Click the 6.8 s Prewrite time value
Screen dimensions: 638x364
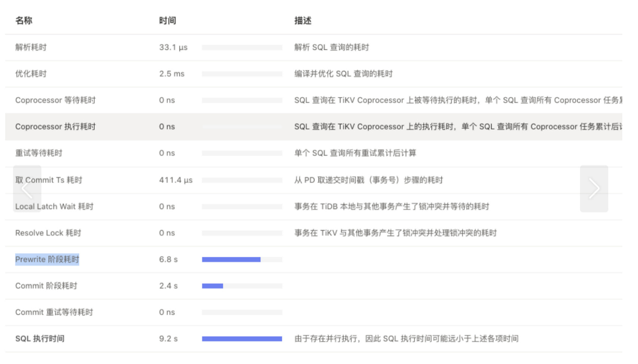click(168, 259)
